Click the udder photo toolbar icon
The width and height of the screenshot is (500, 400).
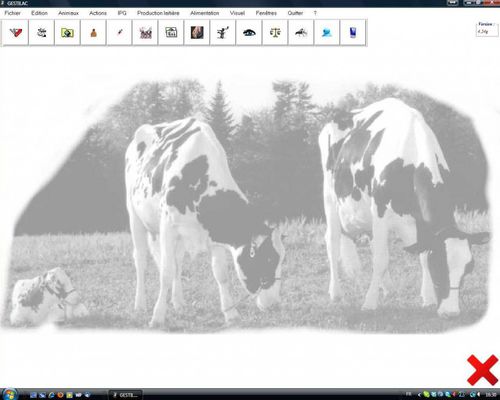coord(197,32)
